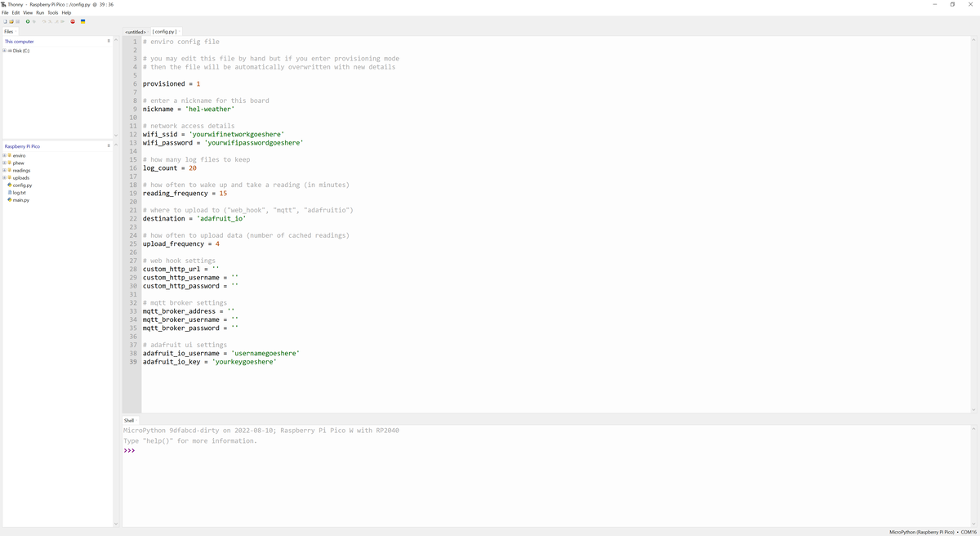
Task: Open the Tools menu
Action: point(52,11)
